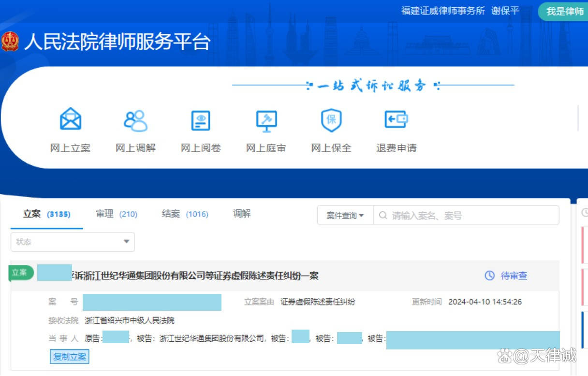The width and height of the screenshot is (588, 376).
Task: Select the 网上调解 online mediation icon
Action: 135,120
